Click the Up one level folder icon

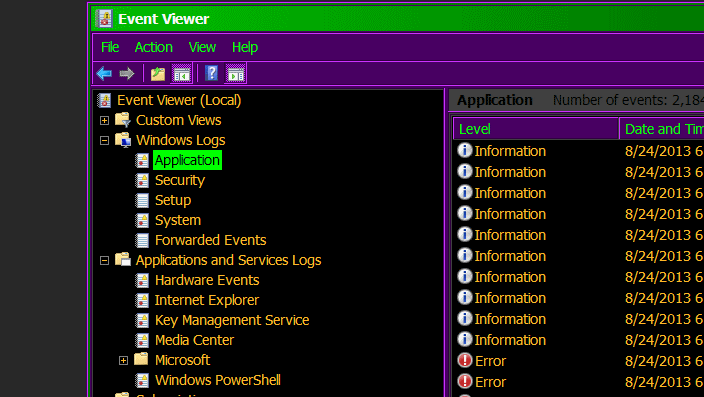pyautogui.click(x=158, y=74)
